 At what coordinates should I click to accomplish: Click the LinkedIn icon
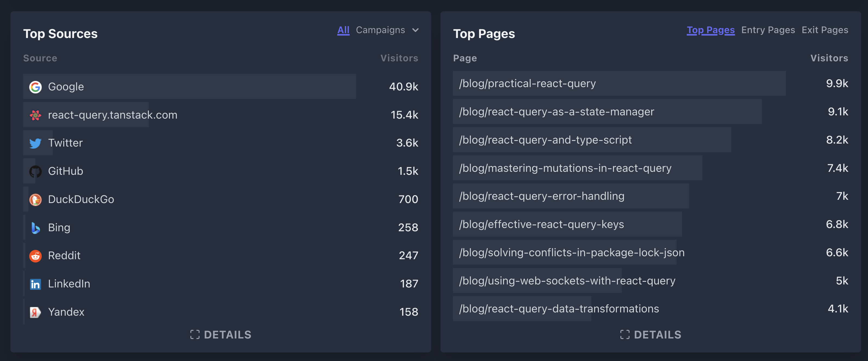(x=35, y=283)
